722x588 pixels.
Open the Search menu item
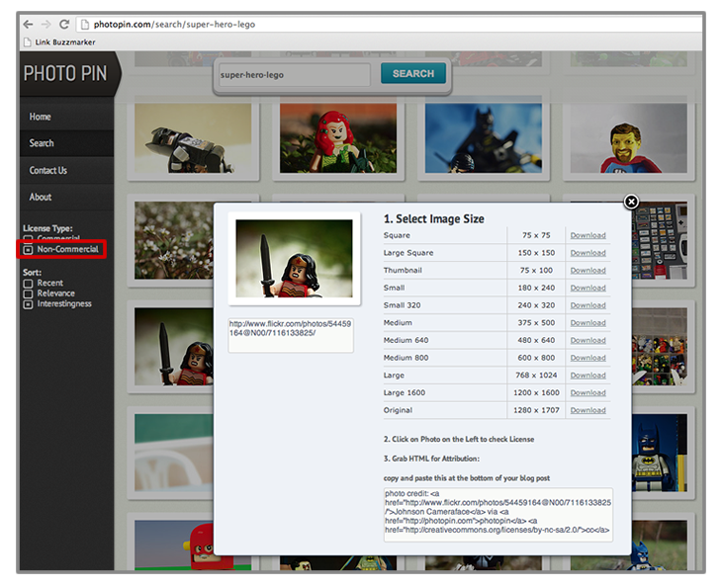click(x=42, y=143)
